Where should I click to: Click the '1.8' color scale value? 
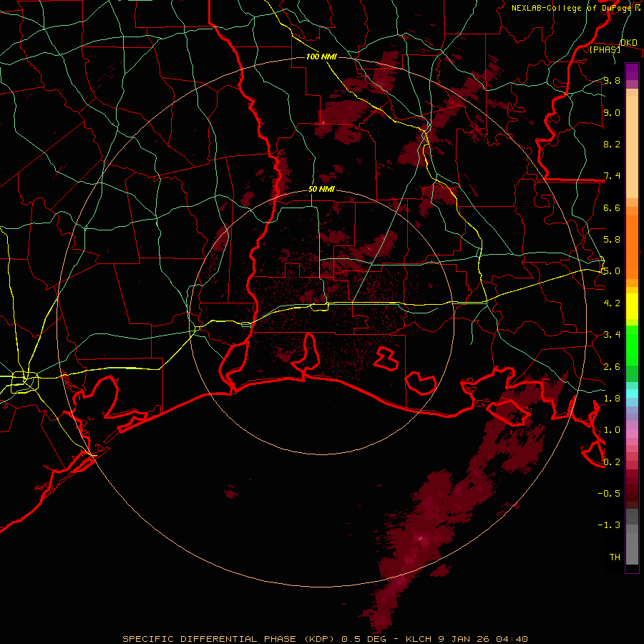612,399
